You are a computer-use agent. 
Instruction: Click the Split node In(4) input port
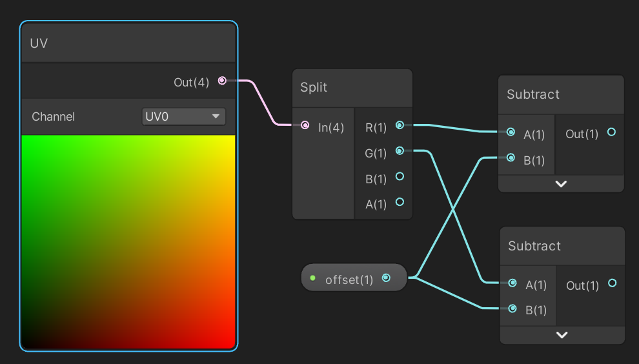click(x=305, y=125)
